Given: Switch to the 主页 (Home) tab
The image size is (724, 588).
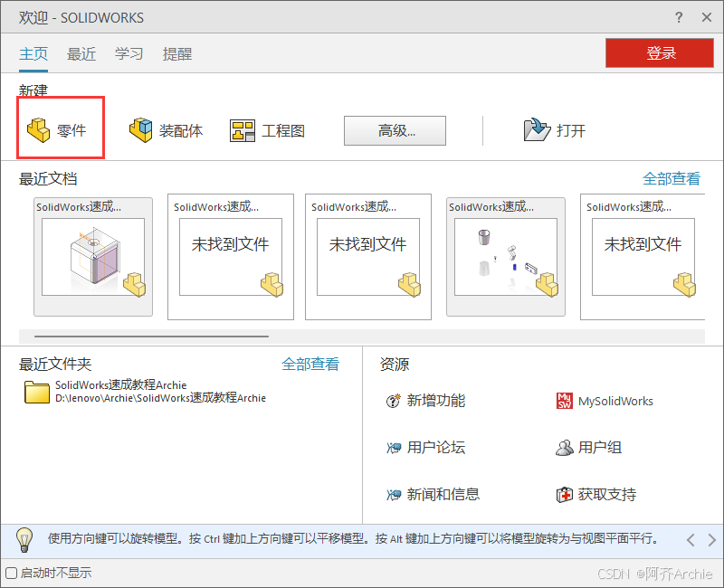Looking at the screenshot, I should coord(33,54).
